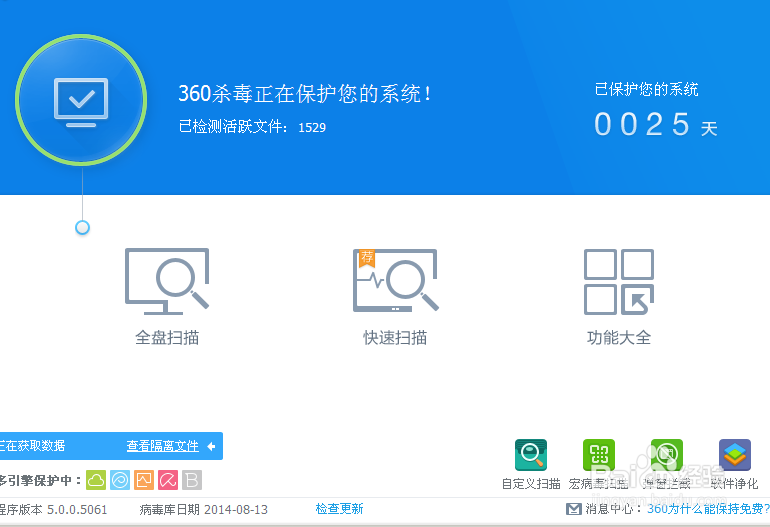Click the red engine icon
The width and height of the screenshot is (770, 527).
[168, 480]
